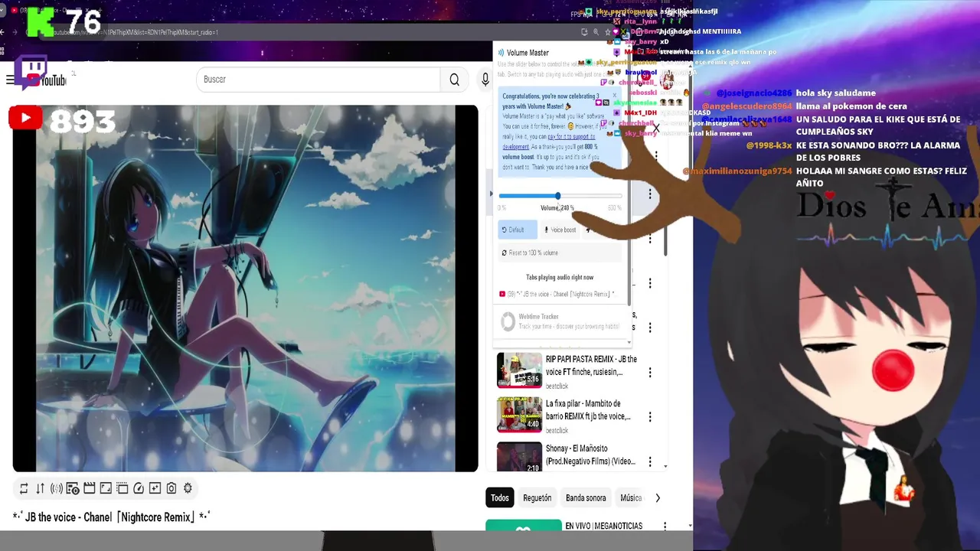
Task: Click the browser back arrow
Action: tap(3, 32)
